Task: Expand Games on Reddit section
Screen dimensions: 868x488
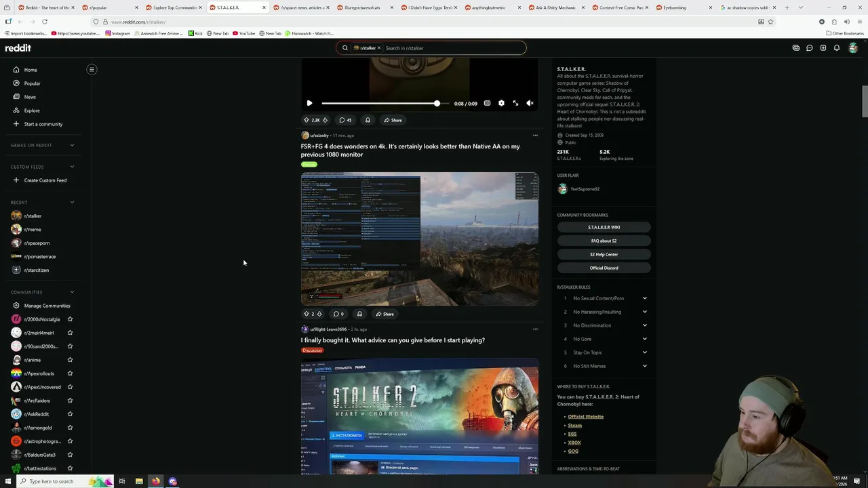Action: 72,145
